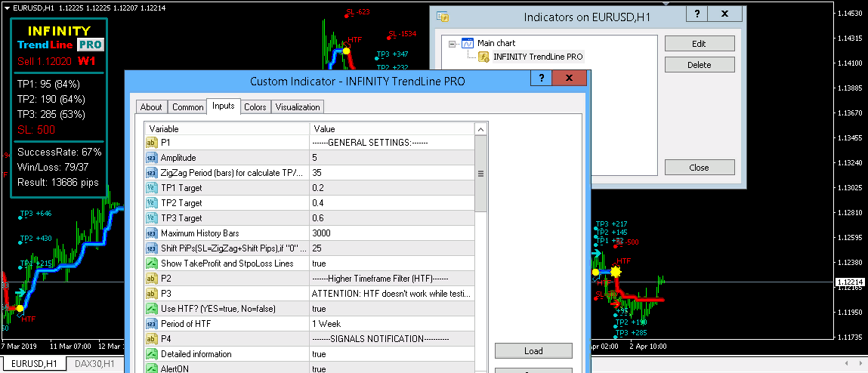This screenshot has width=868, height=373.
Task: Click the INFINITY TrendLine PRO indicator tree icon
Action: point(483,57)
